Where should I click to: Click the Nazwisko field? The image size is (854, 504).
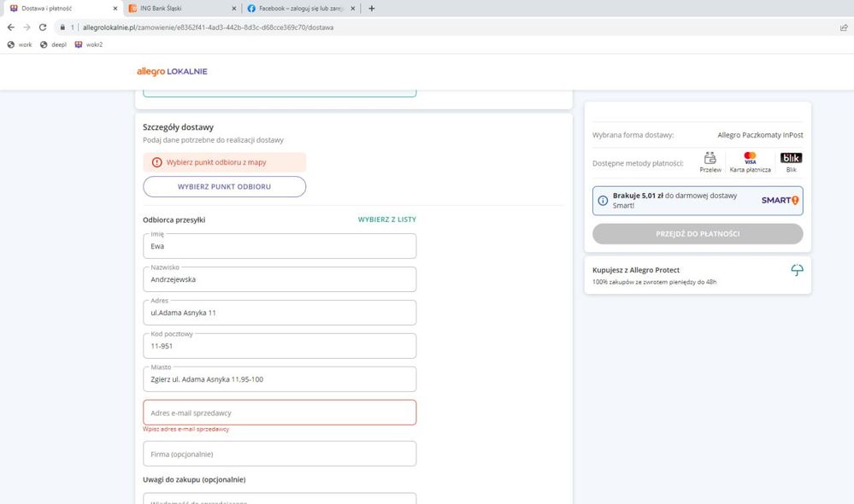pos(280,279)
